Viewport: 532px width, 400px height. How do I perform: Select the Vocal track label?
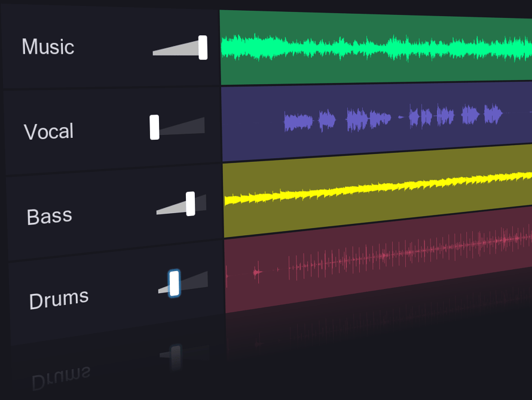(x=49, y=131)
